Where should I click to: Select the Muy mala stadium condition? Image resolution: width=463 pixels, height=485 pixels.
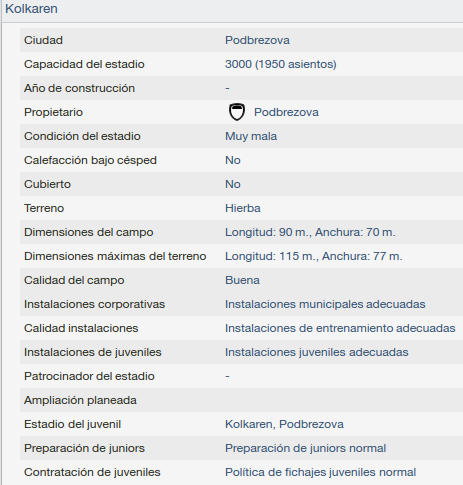point(251,136)
